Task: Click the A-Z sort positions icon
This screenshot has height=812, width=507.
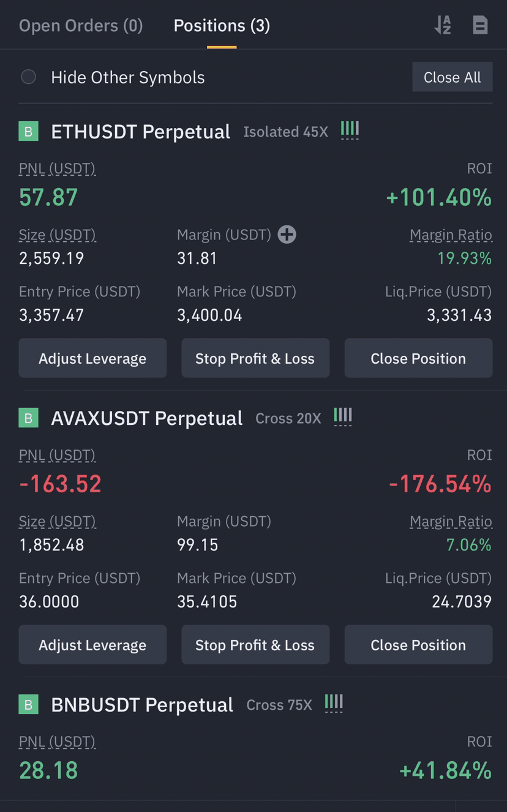Action: tap(443, 25)
